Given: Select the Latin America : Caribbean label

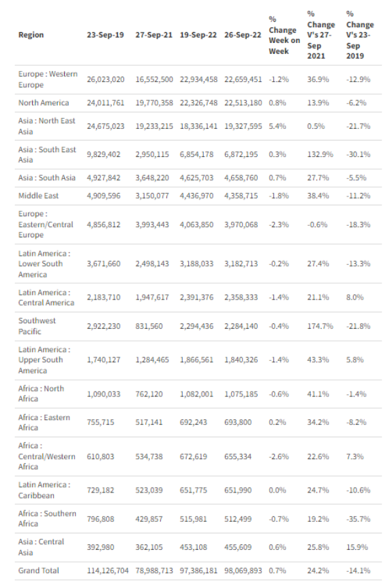Looking at the screenshot, I should click(x=44, y=490).
